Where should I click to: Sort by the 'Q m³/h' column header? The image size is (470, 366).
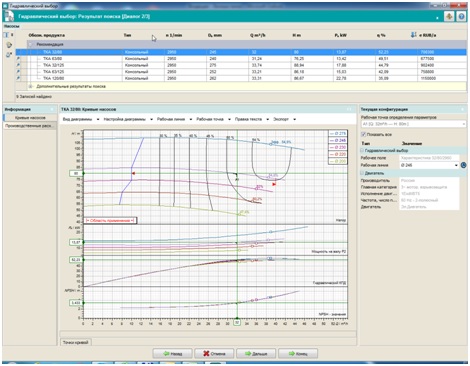258,35
